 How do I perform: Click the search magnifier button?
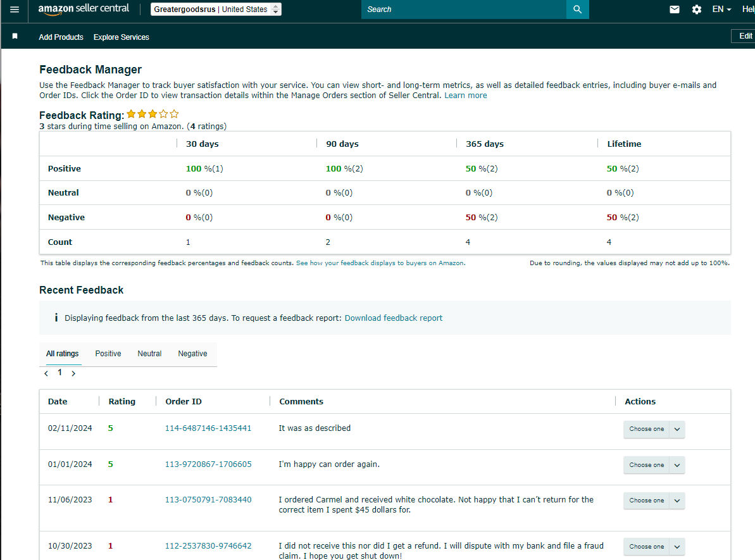point(577,9)
